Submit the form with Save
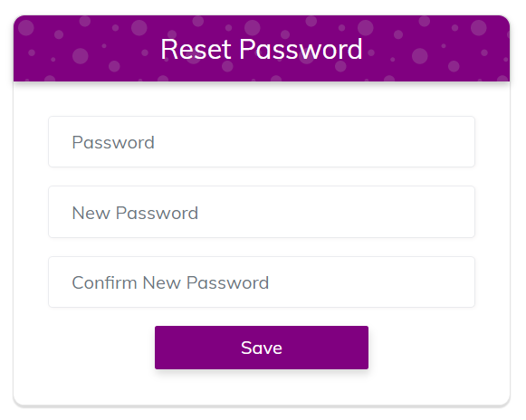 tap(262, 348)
